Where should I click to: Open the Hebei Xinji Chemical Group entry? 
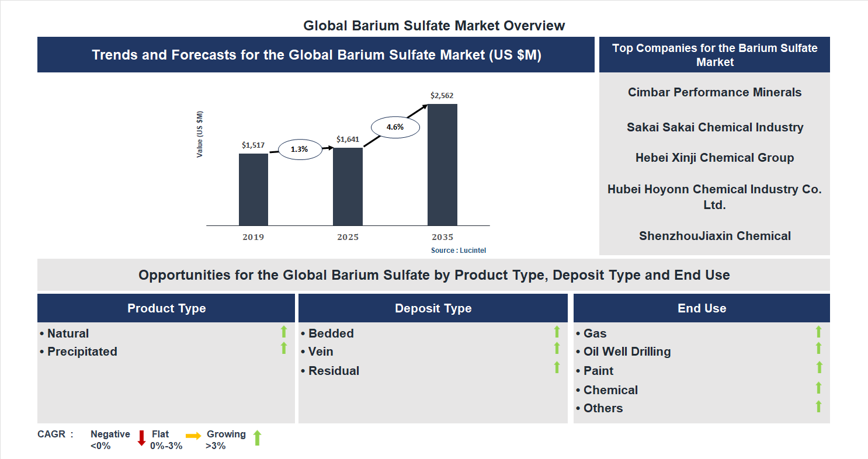[714, 158]
